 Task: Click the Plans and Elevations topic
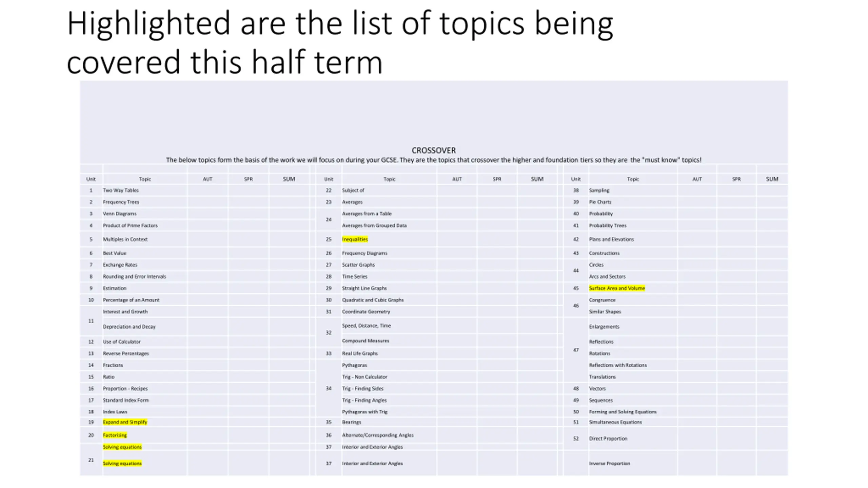tap(611, 239)
